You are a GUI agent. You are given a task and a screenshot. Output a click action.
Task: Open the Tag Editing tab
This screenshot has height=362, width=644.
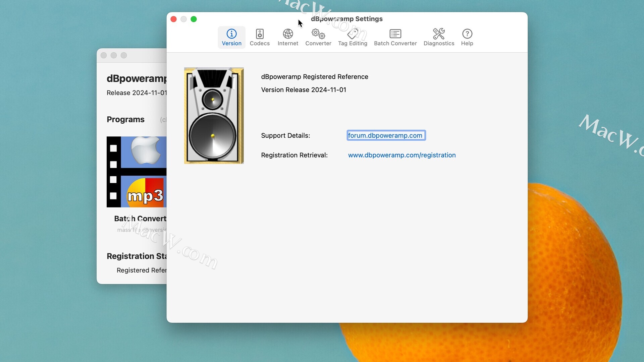click(353, 38)
